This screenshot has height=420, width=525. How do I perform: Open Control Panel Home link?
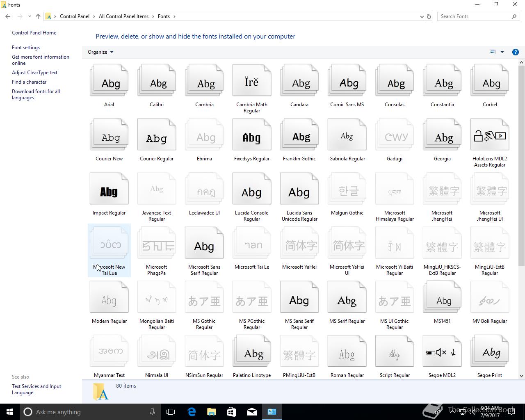point(34,33)
